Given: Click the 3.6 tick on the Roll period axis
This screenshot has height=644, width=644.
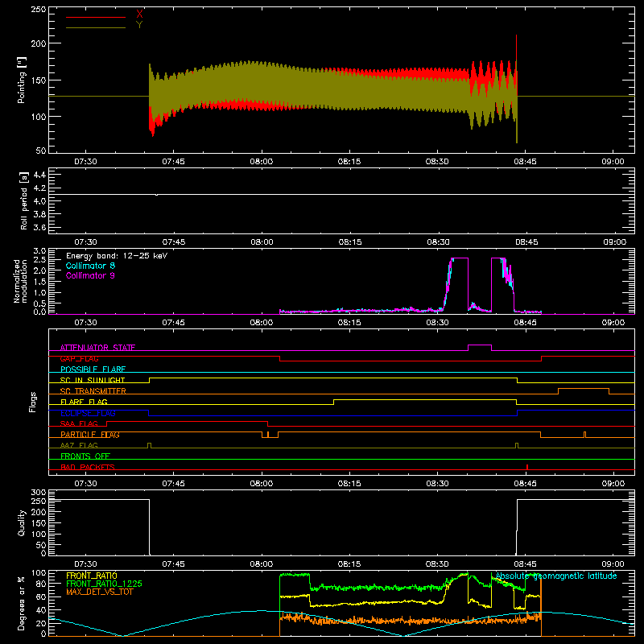Looking at the screenshot, I should 39,227.
